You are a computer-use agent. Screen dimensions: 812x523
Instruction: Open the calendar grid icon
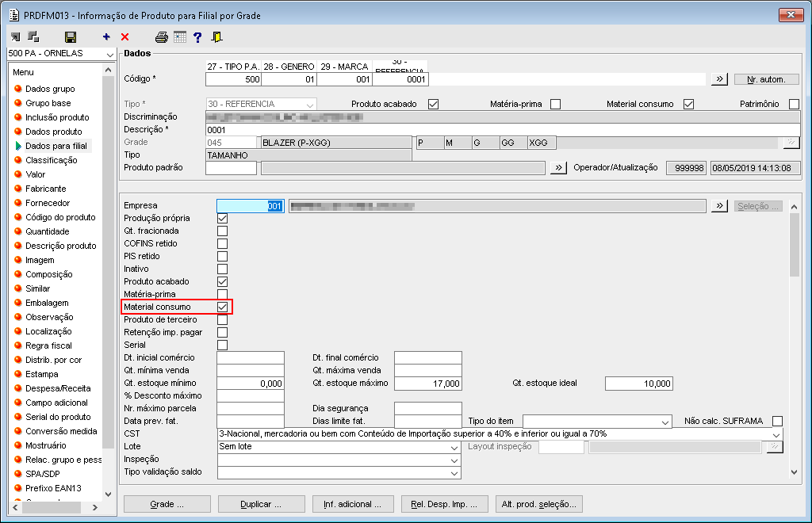coord(180,37)
